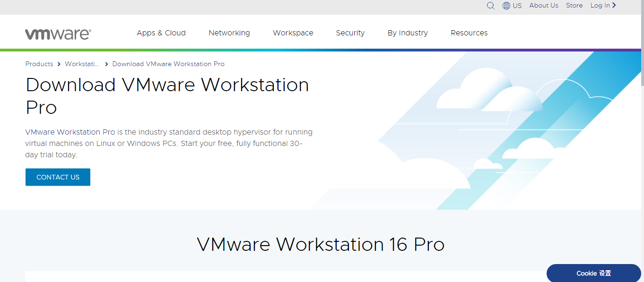The height and width of the screenshot is (282, 644).
Task: Open the Apps & Cloud menu
Action: (x=161, y=33)
